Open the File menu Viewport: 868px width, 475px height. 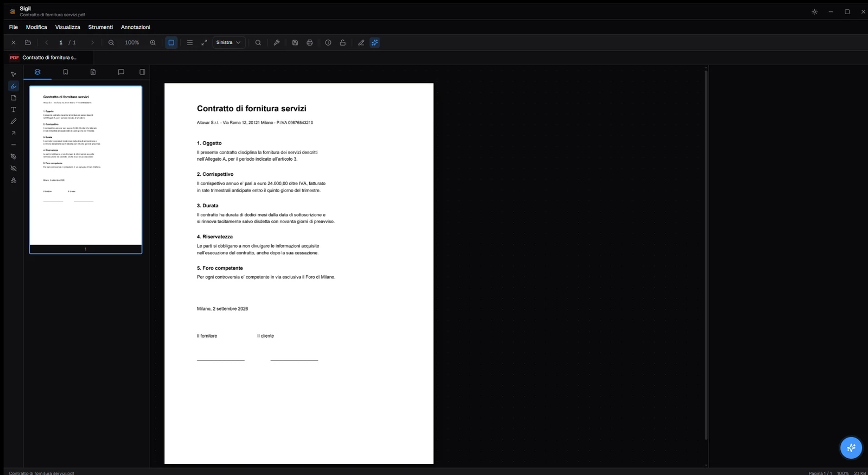coord(14,27)
